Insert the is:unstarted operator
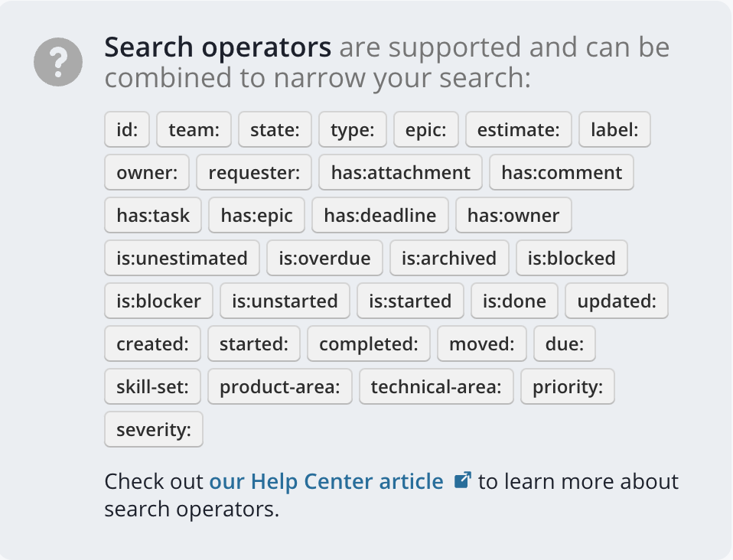733x560 pixels. click(x=285, y=301)
